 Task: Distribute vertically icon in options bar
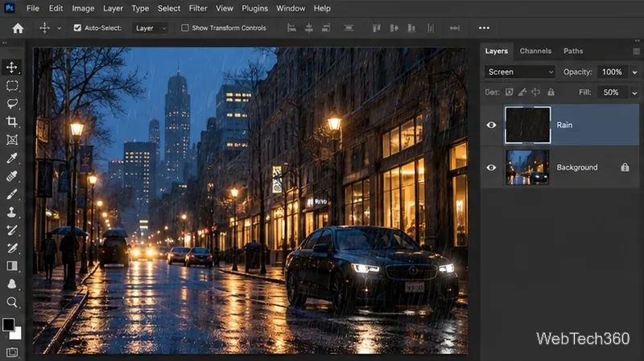349,28
